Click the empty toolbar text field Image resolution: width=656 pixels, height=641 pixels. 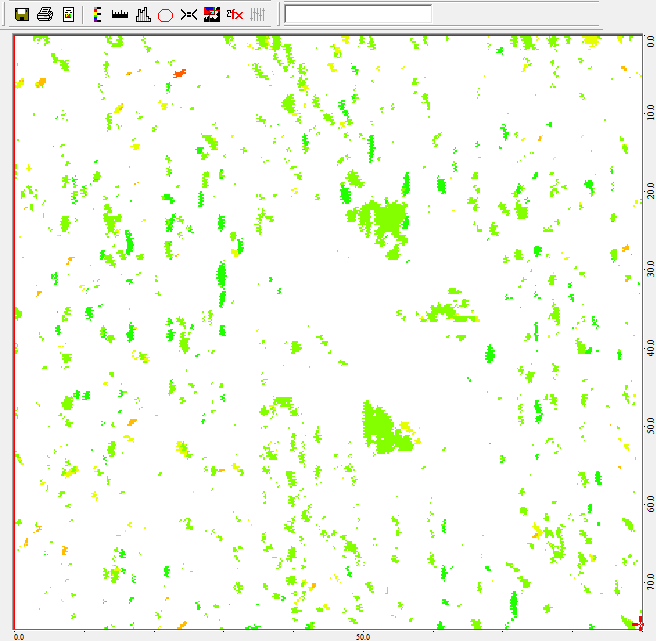358,14
